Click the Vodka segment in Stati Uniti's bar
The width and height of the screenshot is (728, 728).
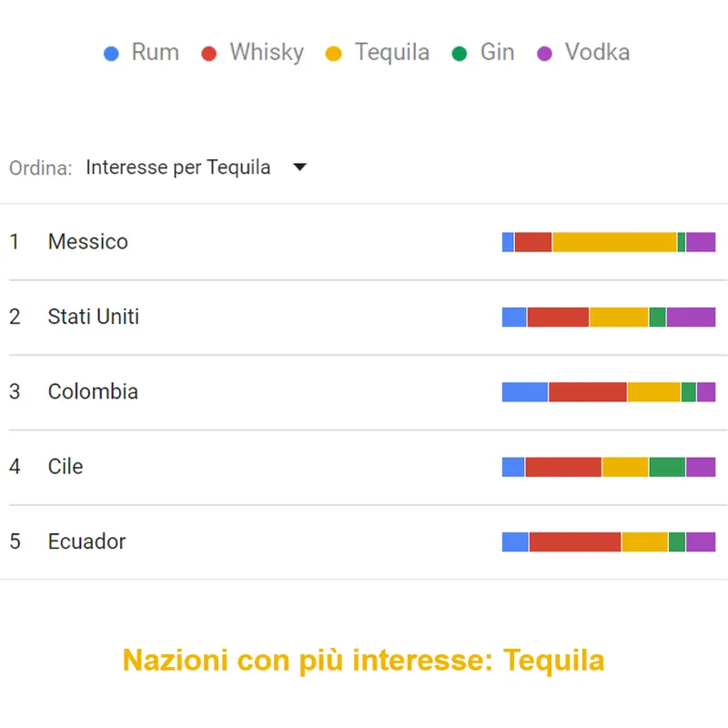(x=691, y=317)
